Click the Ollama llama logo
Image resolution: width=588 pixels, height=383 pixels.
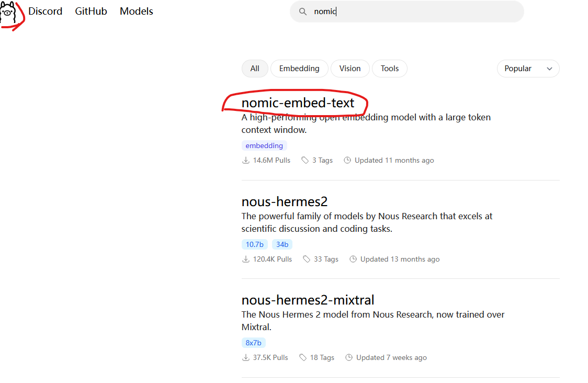pyautogui.click(x=10, y=12)
